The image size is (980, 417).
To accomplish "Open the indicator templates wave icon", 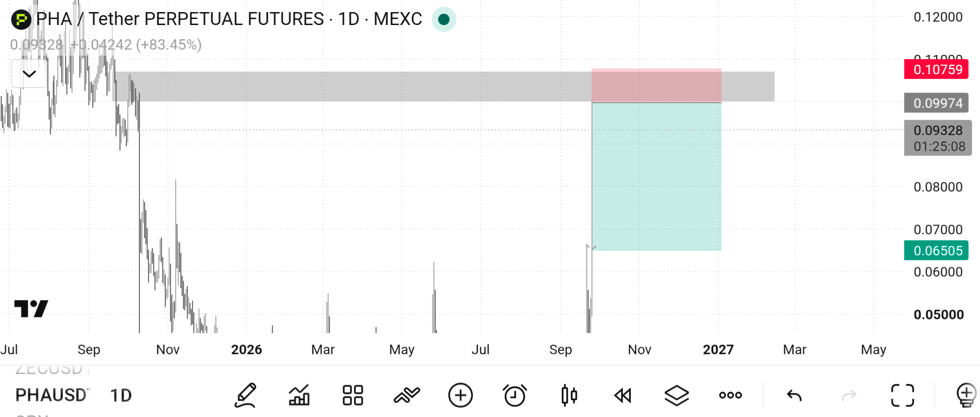I will [x=407, y=395].
